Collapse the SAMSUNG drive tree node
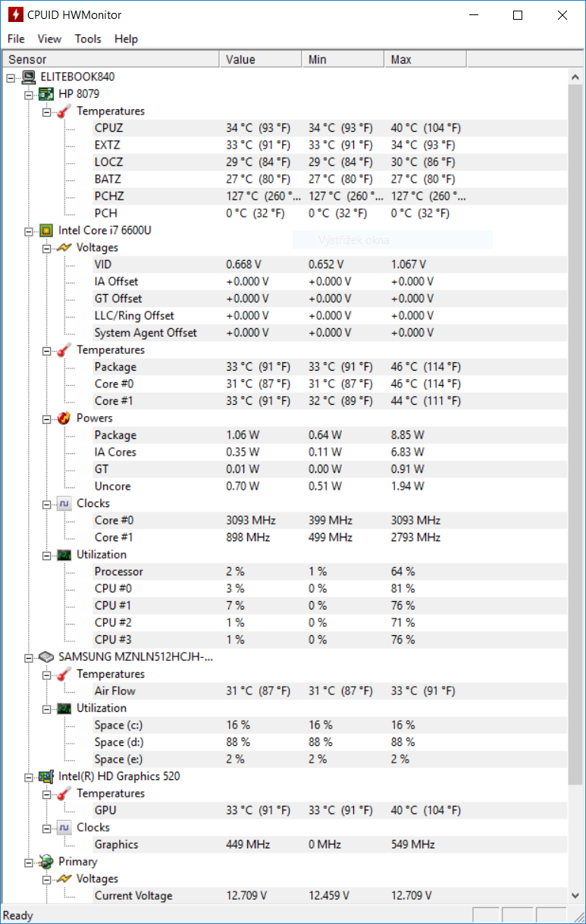 click(x=29, y=657)
